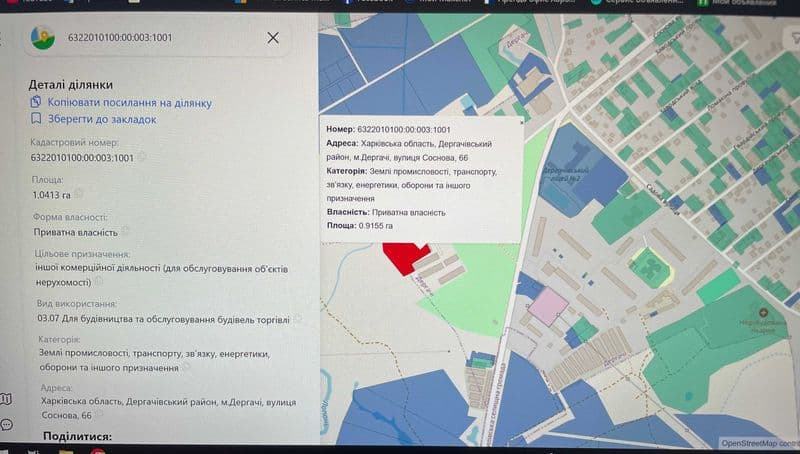Click the pink parcel on the map
This screenshot has width=800, height=454.
[x=548, y=306]
